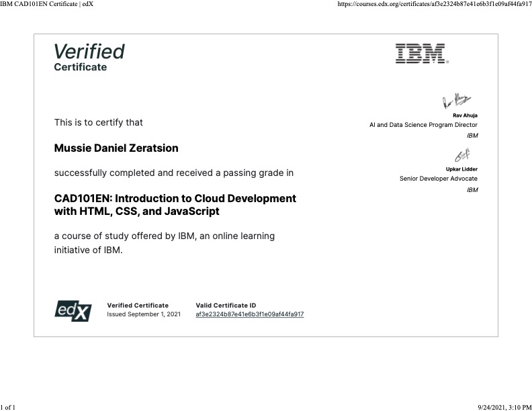
Task: Open the certificate ID link af3e2324b87e41e6b3f1e09af44fa917
Action: click(249, 314)
